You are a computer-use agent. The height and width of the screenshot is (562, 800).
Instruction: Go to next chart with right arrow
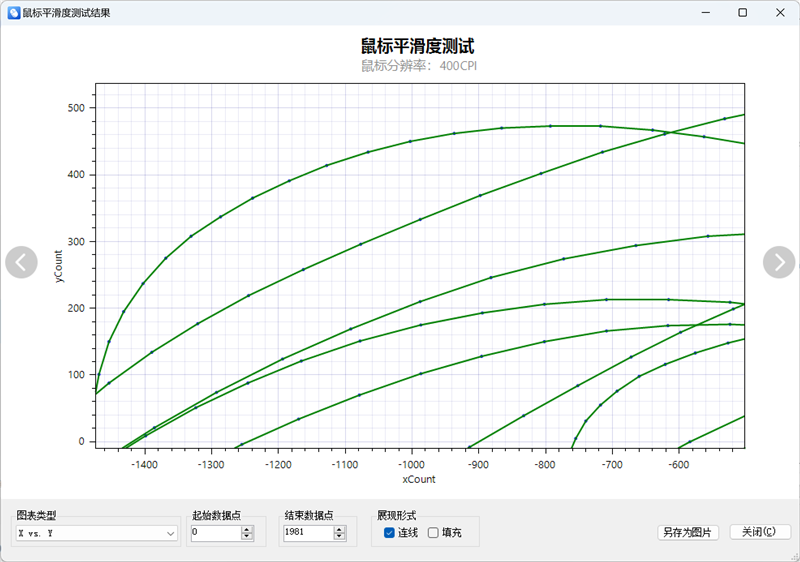tap(779, 262)
